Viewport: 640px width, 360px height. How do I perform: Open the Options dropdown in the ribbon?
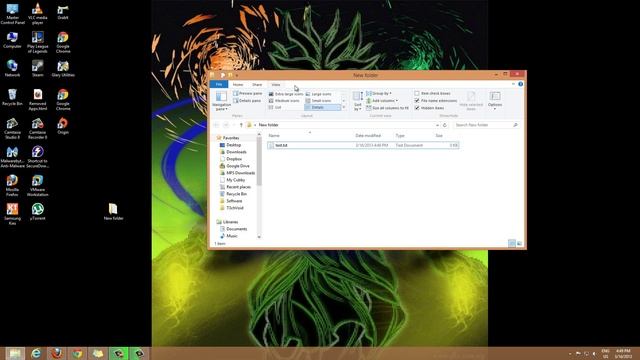point(495,101)
